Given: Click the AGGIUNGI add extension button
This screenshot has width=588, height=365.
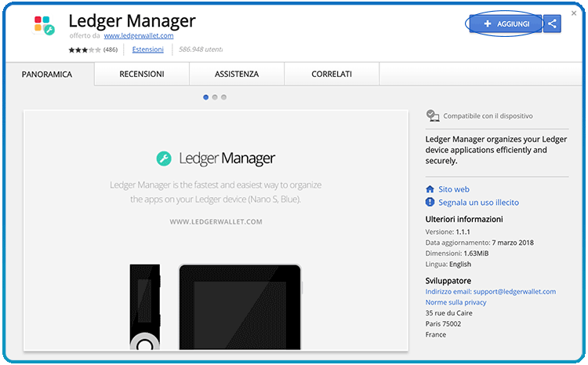Looking at the screenshot, I should (x=505, y=24).
